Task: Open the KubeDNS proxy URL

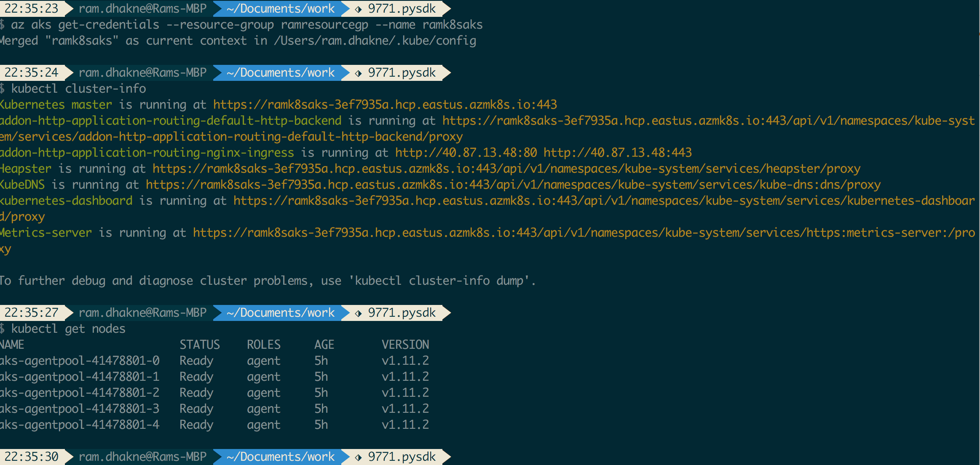Action: coord(513,184)
